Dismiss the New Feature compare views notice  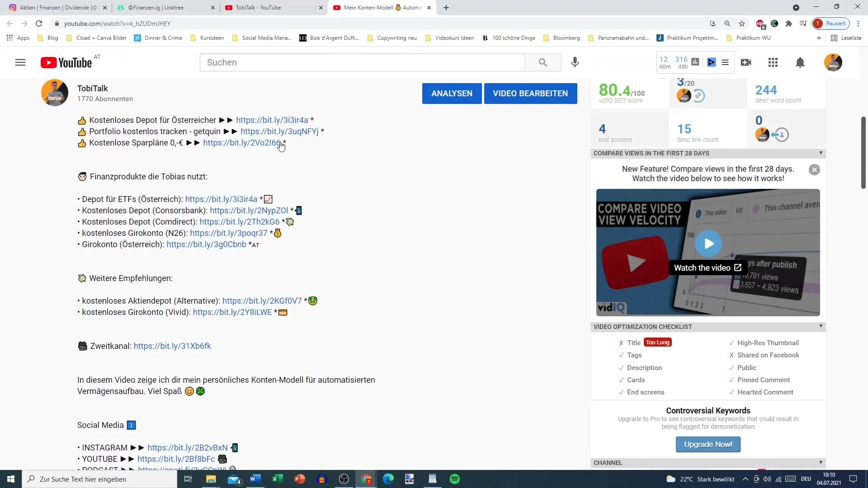coord(814,170)
